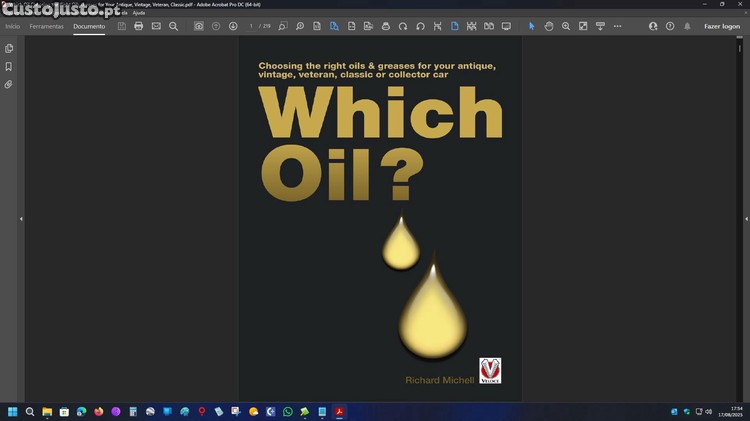Select the hand pan tool

(549, 26)
